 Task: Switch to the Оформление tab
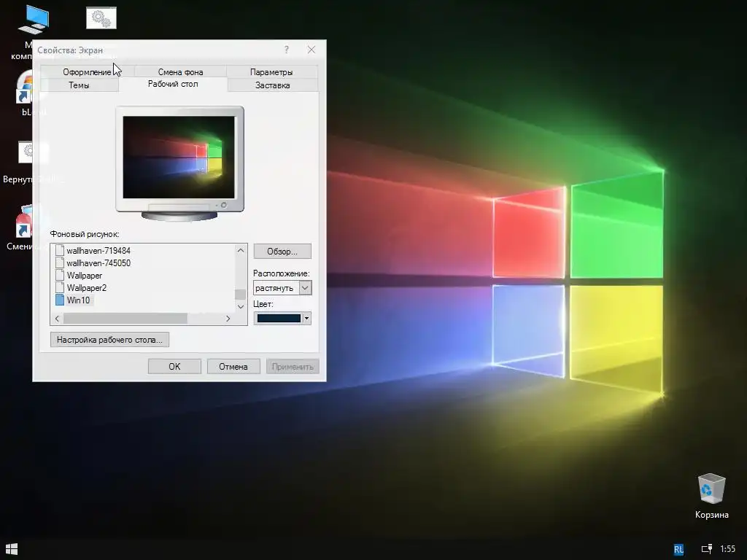pos(87,72)
